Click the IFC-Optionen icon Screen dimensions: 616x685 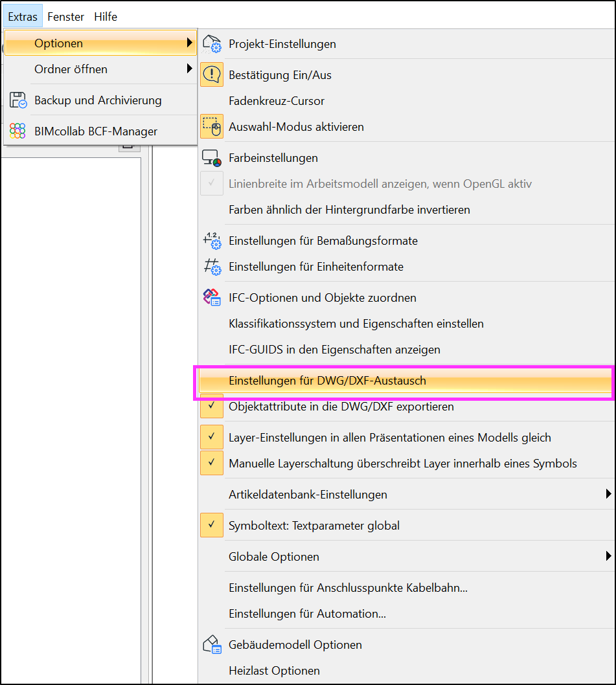coord(212,298)
